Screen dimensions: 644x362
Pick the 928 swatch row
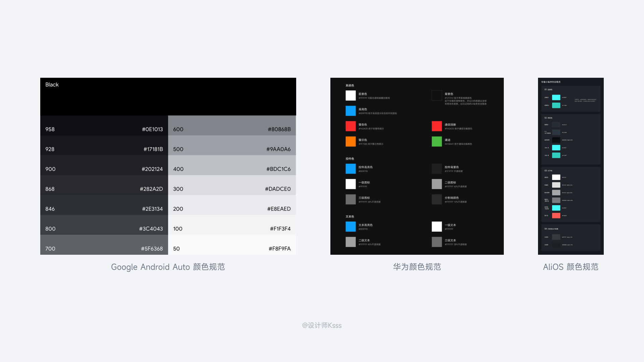coord(104,145)
